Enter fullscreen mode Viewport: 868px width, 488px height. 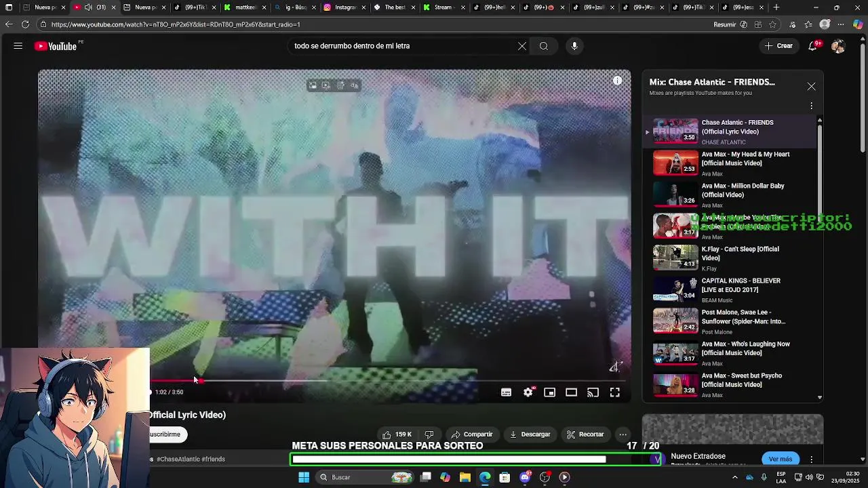point(615,392)
